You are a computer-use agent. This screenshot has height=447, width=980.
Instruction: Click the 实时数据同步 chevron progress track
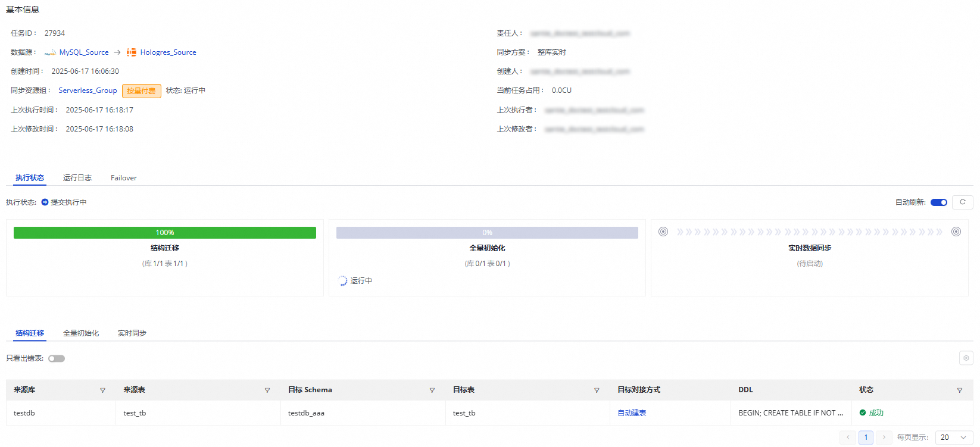tap(810, 232)
